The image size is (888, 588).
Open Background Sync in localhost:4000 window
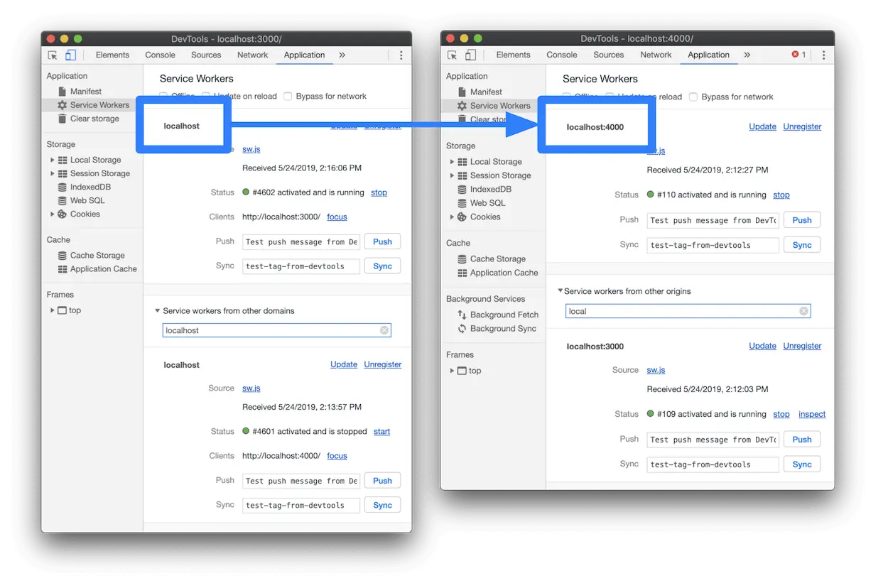click(x=503, y=328)
